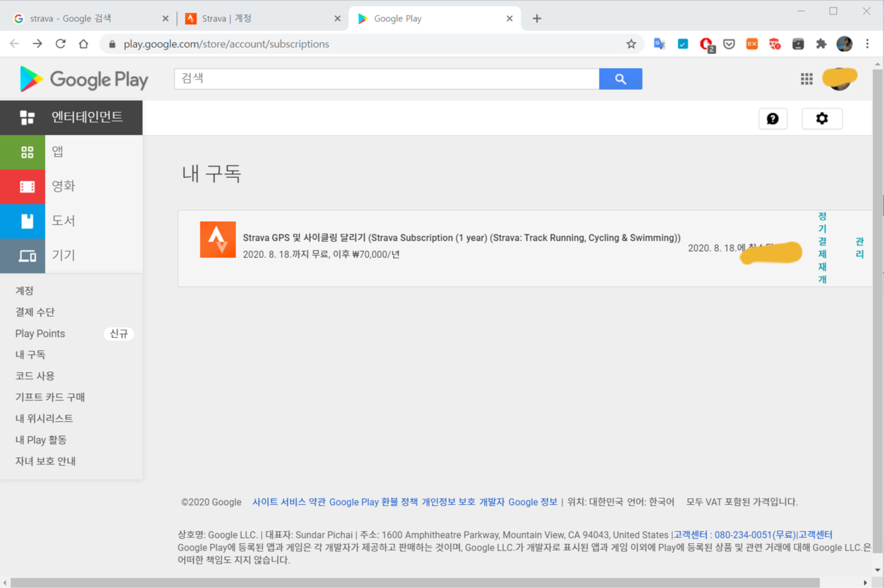Click 정기결제재개 link for Strava
Screen dimensions: 884x588
click(822, 248)
